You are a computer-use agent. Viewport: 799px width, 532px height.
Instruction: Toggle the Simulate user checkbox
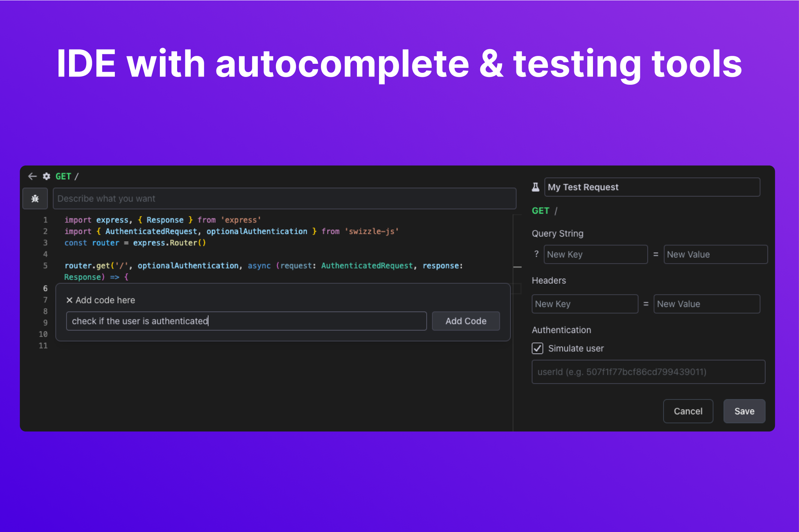tap(537, 348)
